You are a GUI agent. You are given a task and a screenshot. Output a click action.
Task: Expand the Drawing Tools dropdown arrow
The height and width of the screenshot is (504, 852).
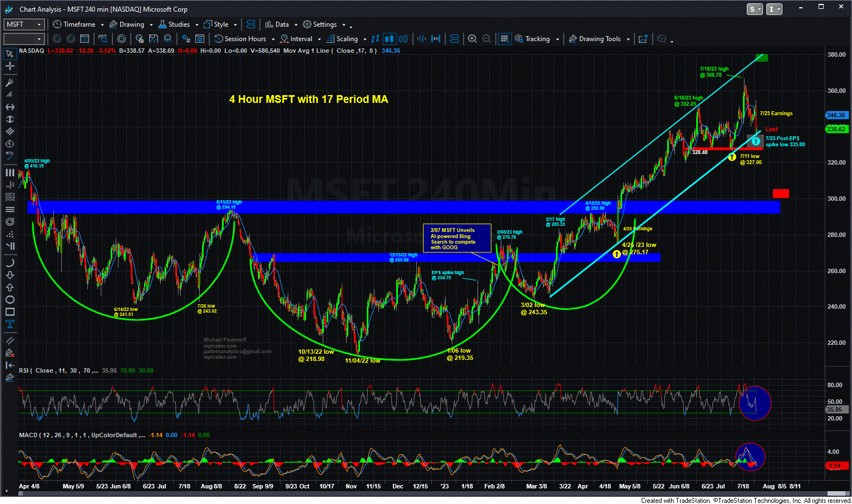(628, 39)
